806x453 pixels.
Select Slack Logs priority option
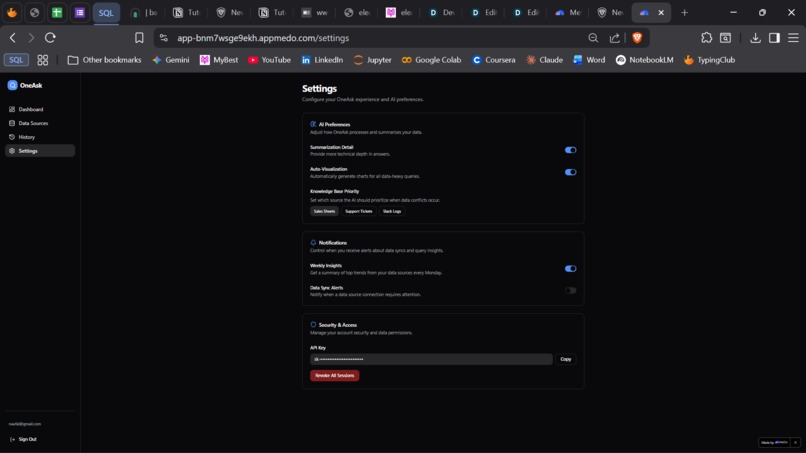392,211
